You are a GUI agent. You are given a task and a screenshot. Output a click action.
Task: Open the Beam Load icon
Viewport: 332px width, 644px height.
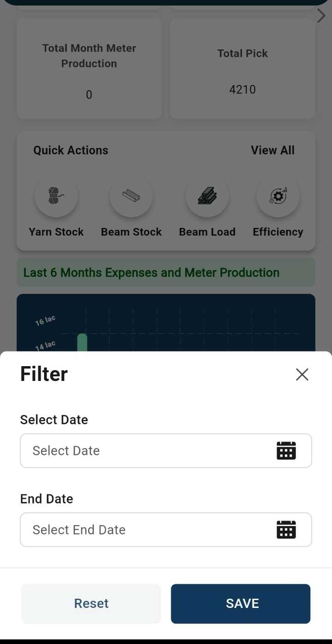click(x=207, y=196)
